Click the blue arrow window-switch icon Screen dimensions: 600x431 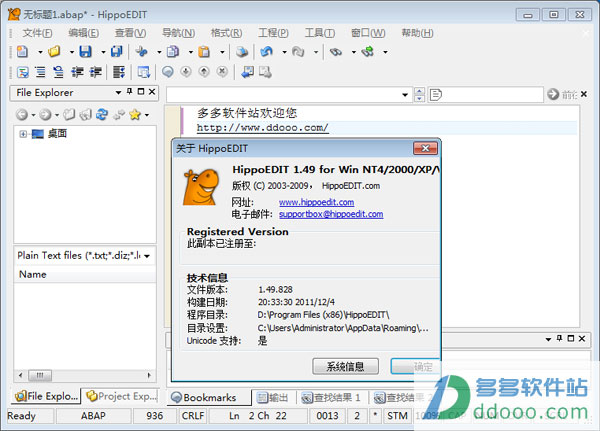247,72
